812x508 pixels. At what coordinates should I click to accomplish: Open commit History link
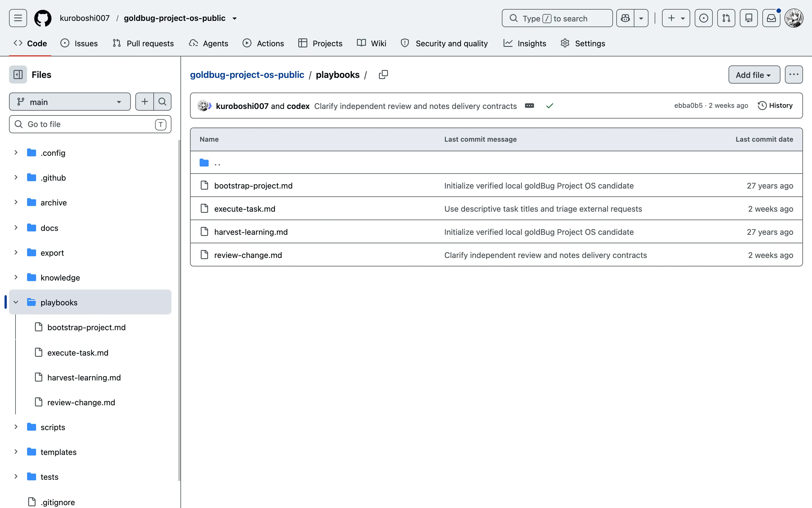pos(775,106)
